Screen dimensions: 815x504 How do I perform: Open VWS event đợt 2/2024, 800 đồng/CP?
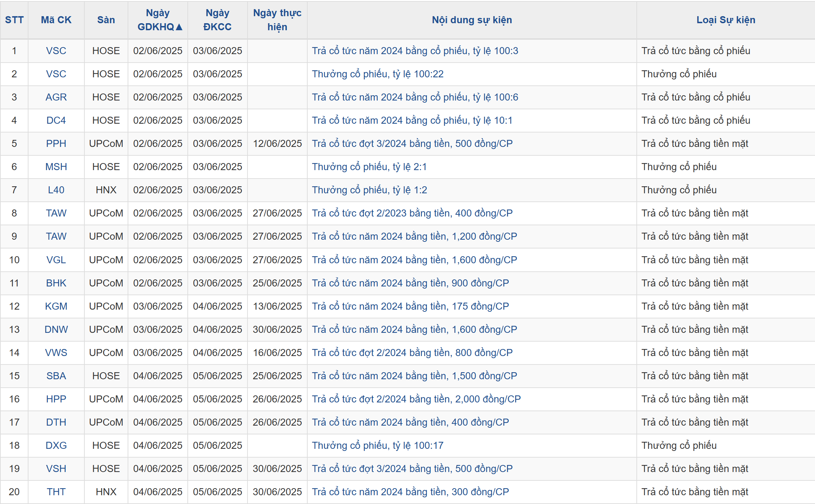(412, 353)
